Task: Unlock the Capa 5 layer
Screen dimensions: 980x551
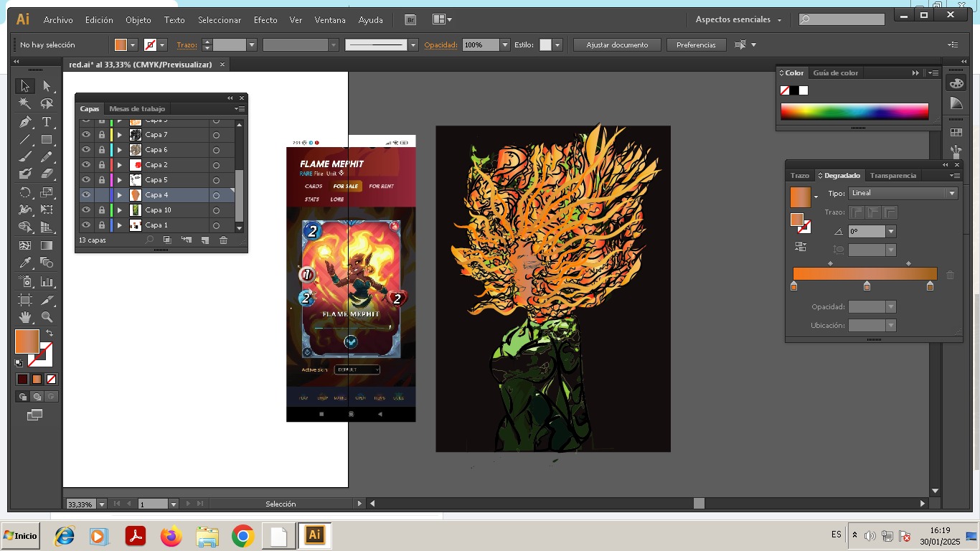Action: (x=102, y=180)
